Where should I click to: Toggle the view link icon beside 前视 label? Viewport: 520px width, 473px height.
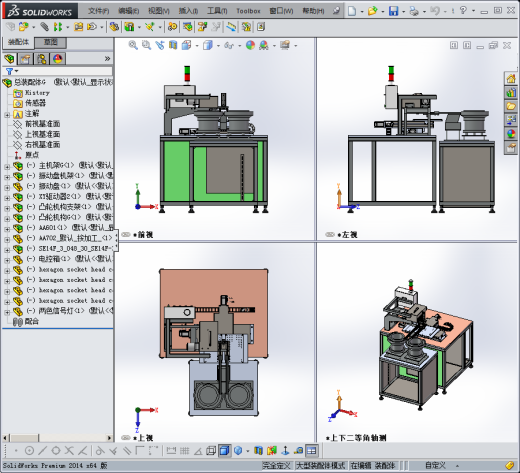[x=126, y=235]
